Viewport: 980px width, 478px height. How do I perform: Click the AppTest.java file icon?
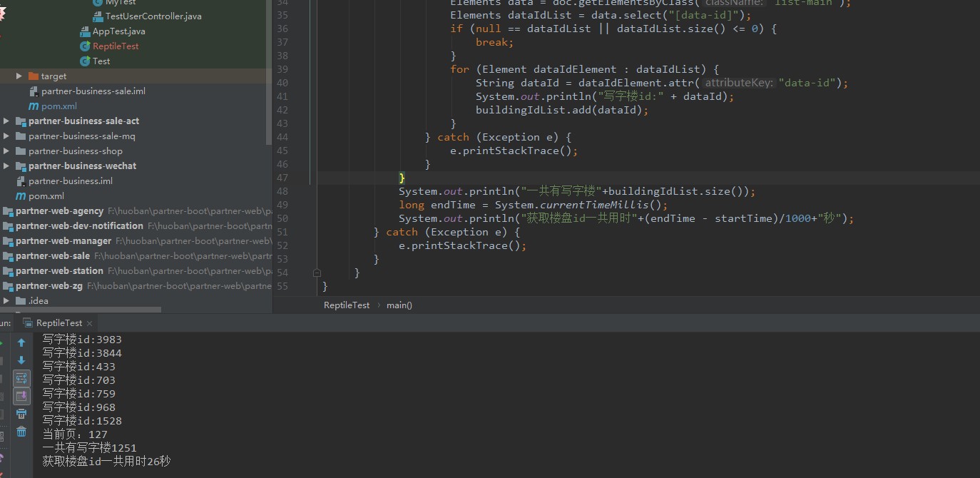coord(85,31)
